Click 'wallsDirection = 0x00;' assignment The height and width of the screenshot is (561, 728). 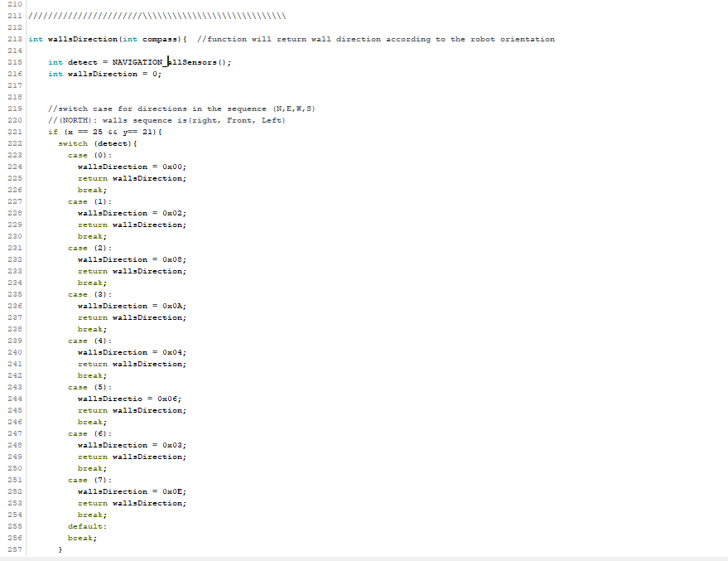132,167
